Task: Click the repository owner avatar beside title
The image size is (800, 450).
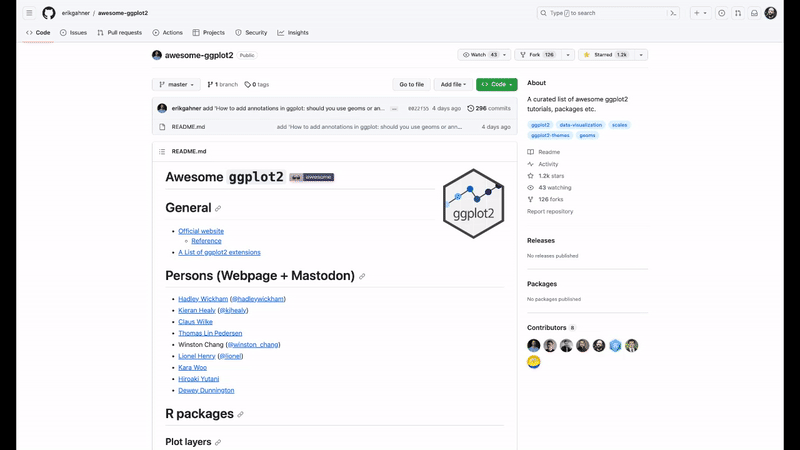Action: [x=157, y=55]
